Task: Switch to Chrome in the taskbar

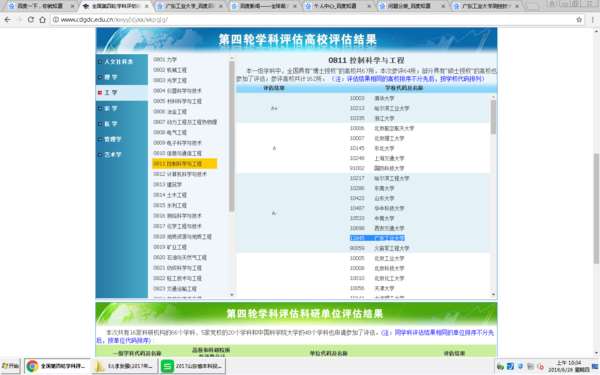Action: point(57,366)
